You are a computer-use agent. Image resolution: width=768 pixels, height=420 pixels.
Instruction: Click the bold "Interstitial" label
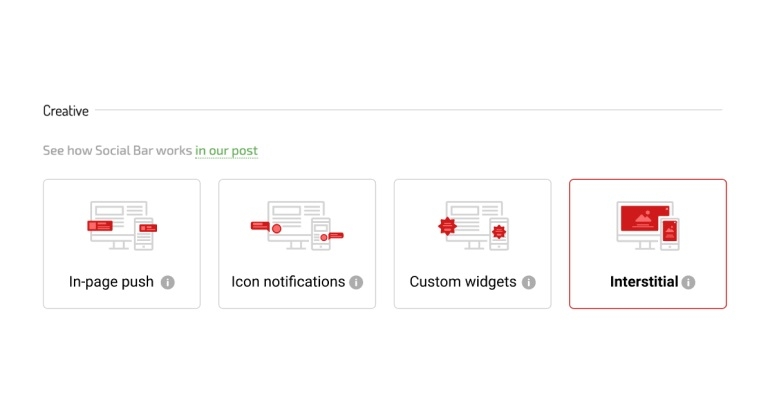coord(644,282)
